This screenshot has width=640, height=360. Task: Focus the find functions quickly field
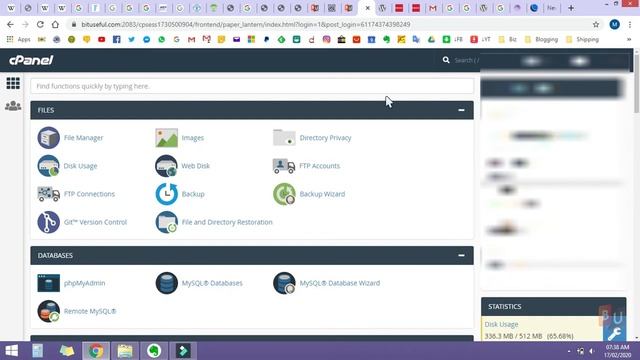(x=252, y=86)
